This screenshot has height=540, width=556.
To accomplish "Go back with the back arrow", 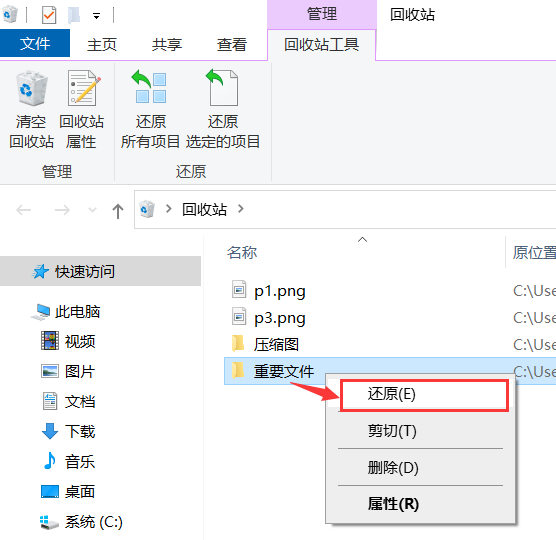I will (x=24, y=210).
